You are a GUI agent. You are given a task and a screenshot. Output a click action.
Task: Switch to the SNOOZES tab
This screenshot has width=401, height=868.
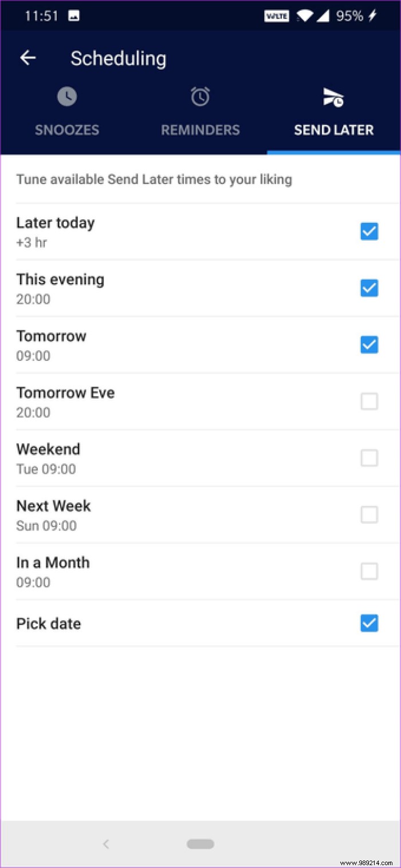pos(67,130)
